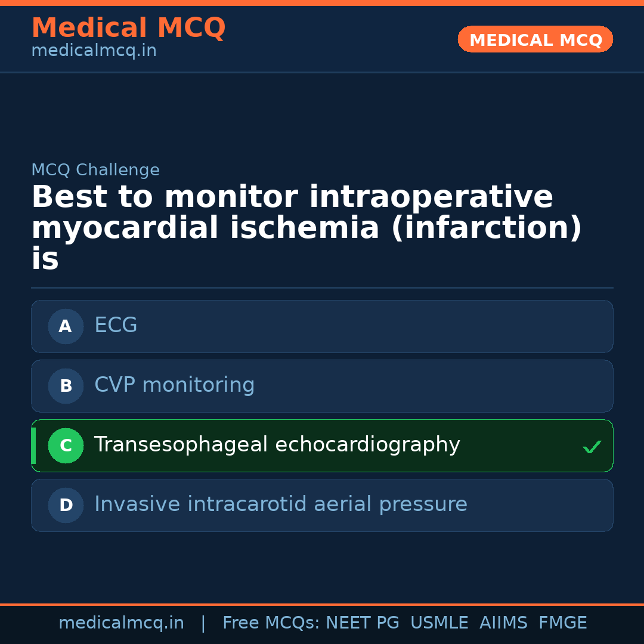Click the MCQ Challenge label
Viewport: 644px width, 644px height.
(95, 170)
